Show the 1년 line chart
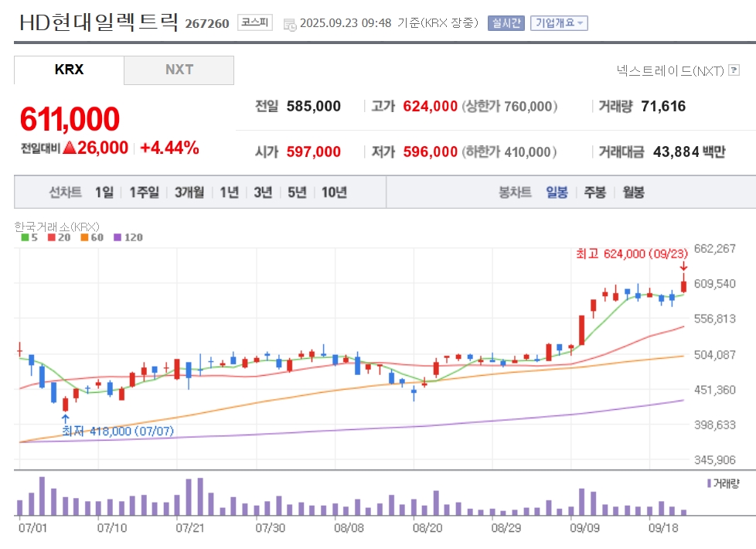The height and width of the screenshot is (549, 756). (x=230, y=192)
